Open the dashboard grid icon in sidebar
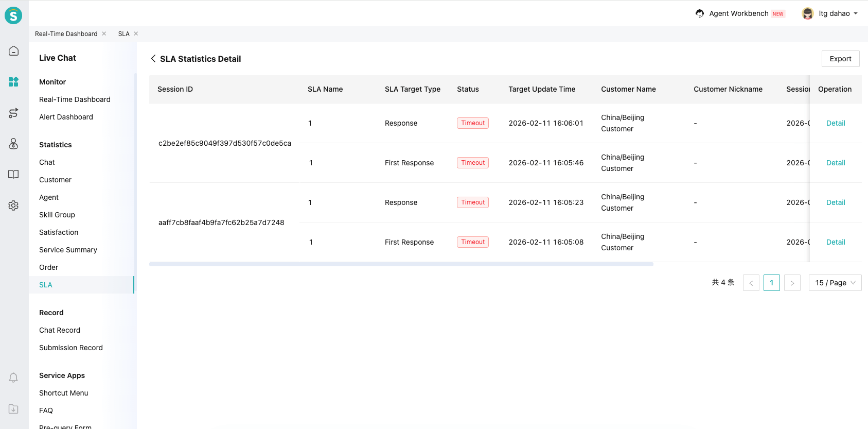 [x=14, y=82]
